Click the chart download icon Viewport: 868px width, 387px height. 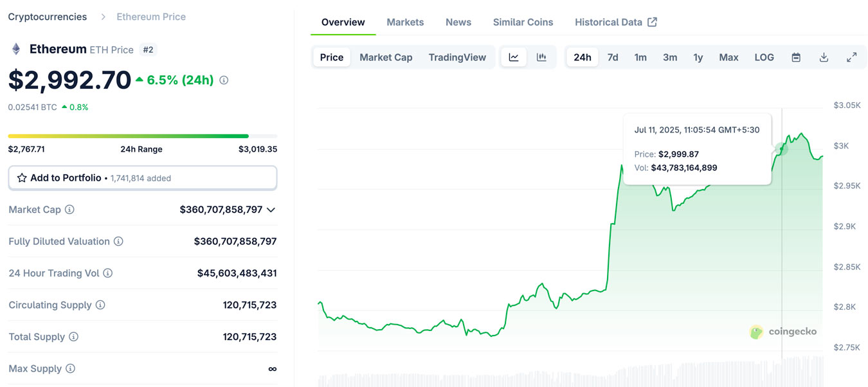(824, 57)
